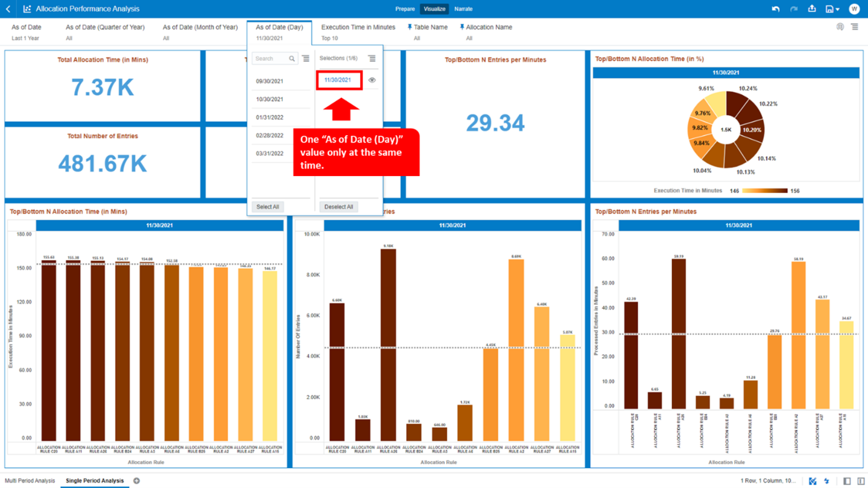Open the available values list menu icon
The height and width of the screenshot is (488, 868).
pyautogui.click(x=306, y=59)
